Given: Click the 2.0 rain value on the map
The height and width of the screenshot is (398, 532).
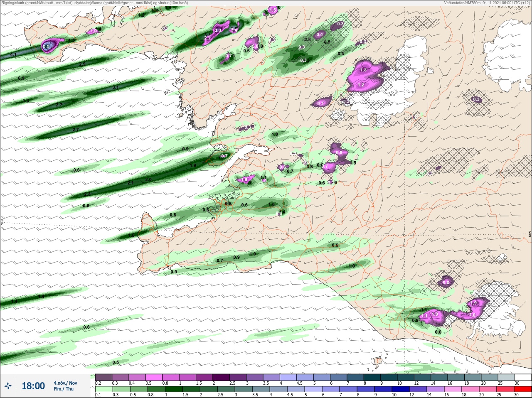Looking at the screenshot, I should click(x=149, y=179).
